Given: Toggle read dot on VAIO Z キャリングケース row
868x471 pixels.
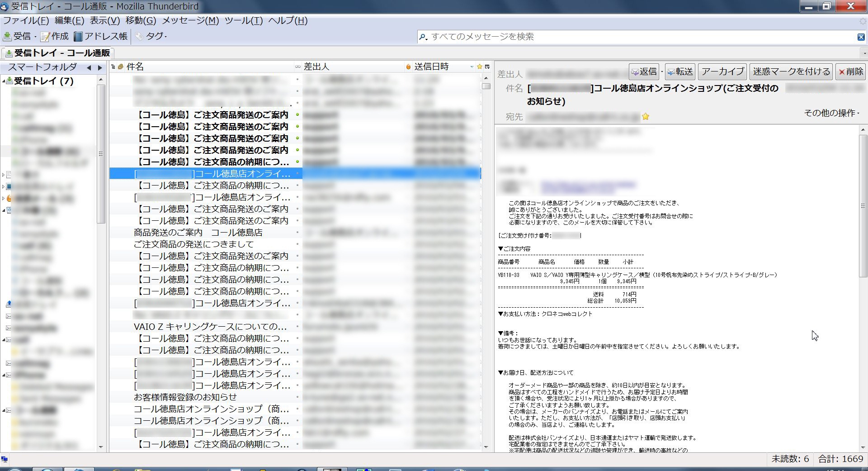Looking at the screenshot, I should pyautogui.click(x=297, y=326).
